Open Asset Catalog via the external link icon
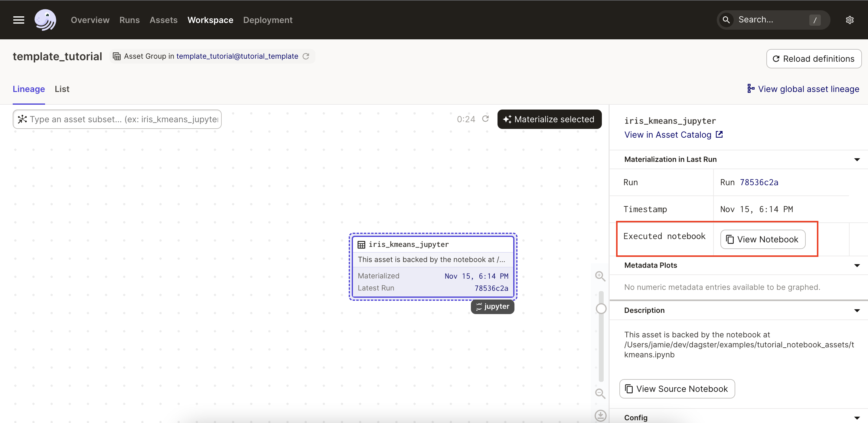 click(x=720, y=134)
